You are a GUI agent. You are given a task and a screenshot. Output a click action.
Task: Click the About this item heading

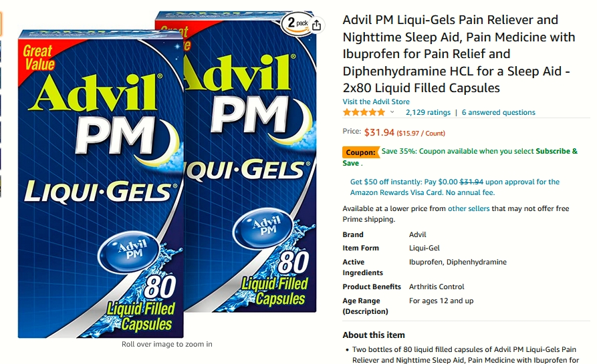[x=374, y=335]
